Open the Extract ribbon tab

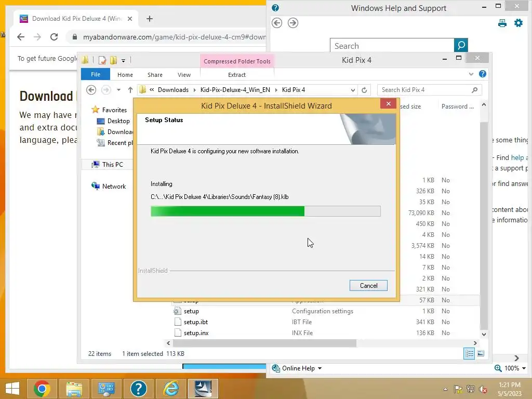[x=236, y=75]
